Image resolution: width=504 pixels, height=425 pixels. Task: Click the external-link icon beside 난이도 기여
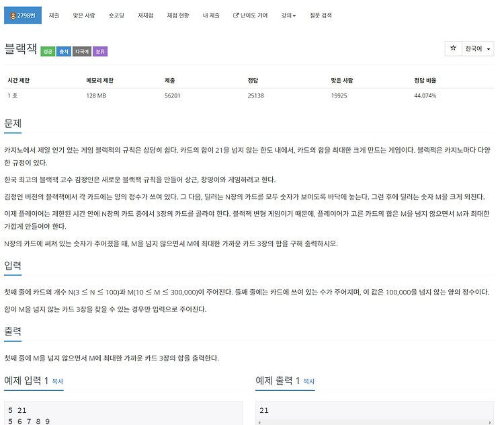[236, 15]
